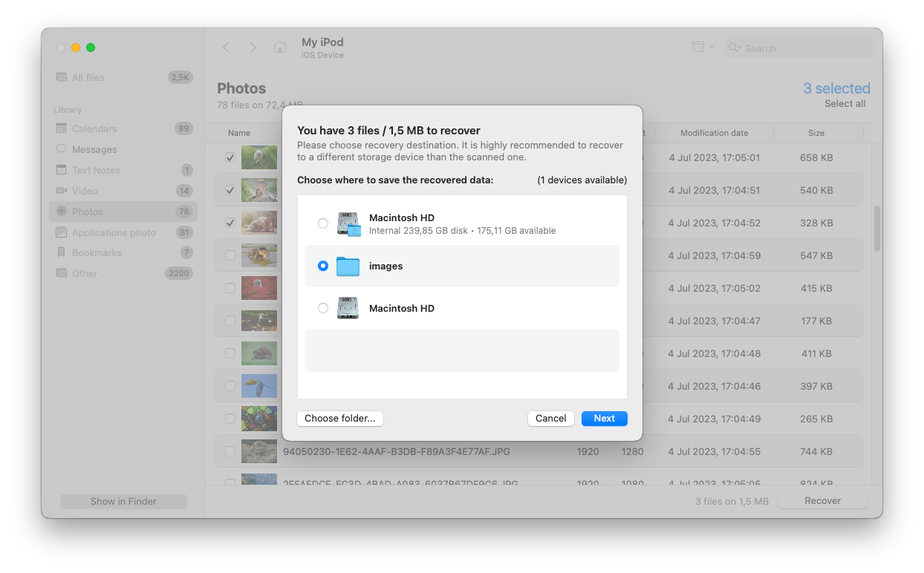
Task: Click the Bookmarks sidebar icon
Action: tap(62, 252)
